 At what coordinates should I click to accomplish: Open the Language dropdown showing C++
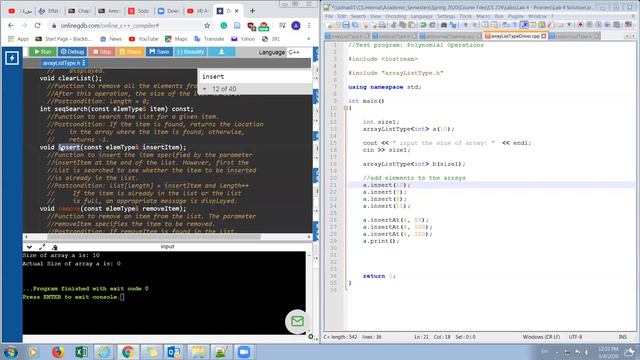pyautogui.click(x=299, y=52)
